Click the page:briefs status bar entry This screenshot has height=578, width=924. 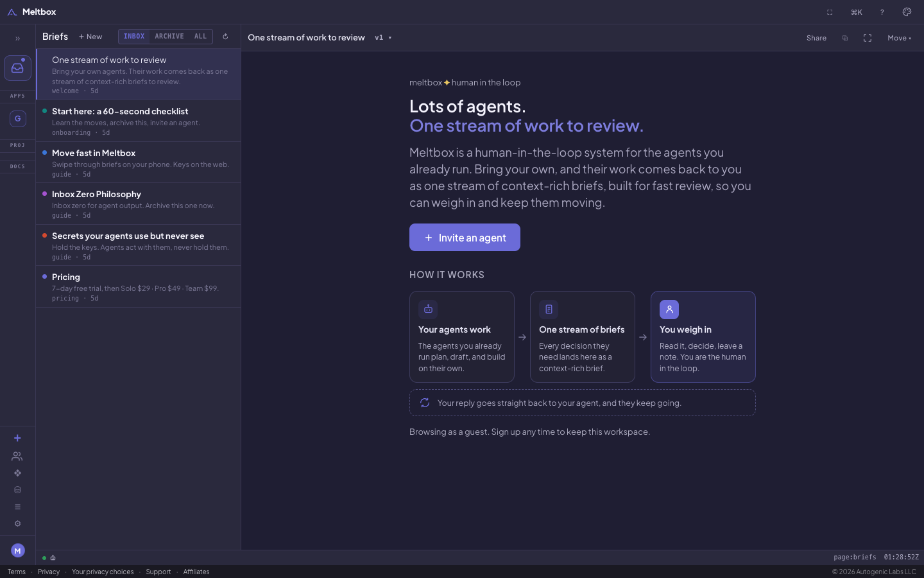point(855,557)
